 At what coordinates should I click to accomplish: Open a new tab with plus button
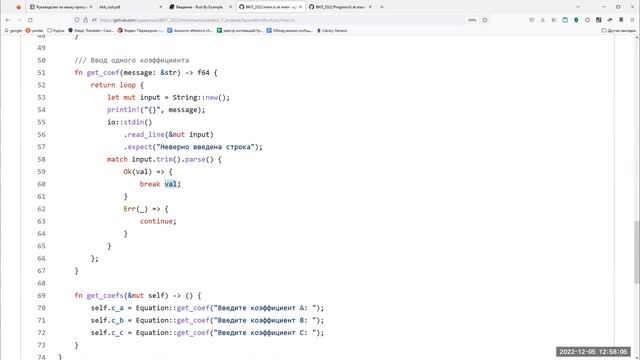point(382,7)
